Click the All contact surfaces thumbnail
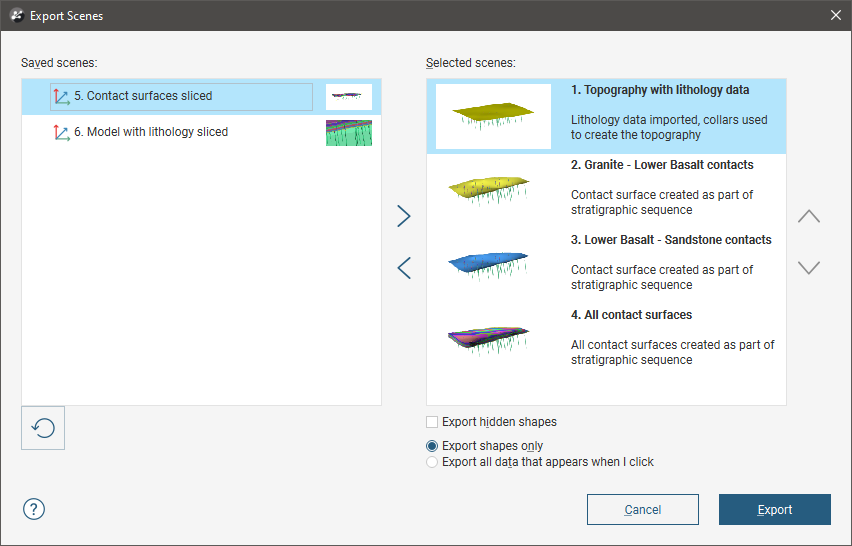This screenshot has height=546, width=852. click(488, 340)
